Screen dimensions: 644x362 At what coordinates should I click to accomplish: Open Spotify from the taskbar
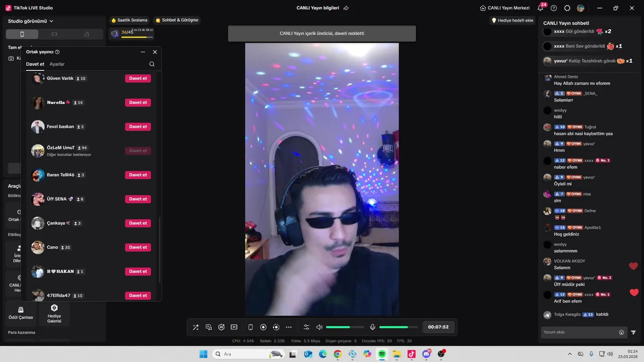(382, 354)
